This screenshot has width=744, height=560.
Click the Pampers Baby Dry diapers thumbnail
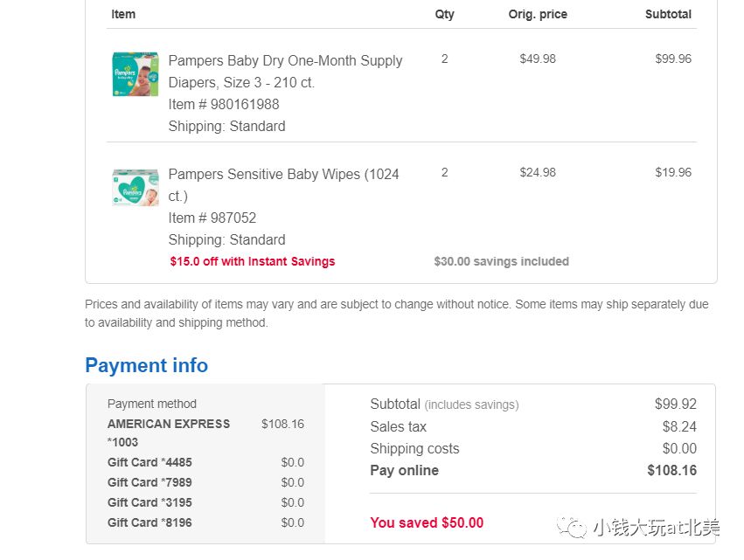pos(135,74)
